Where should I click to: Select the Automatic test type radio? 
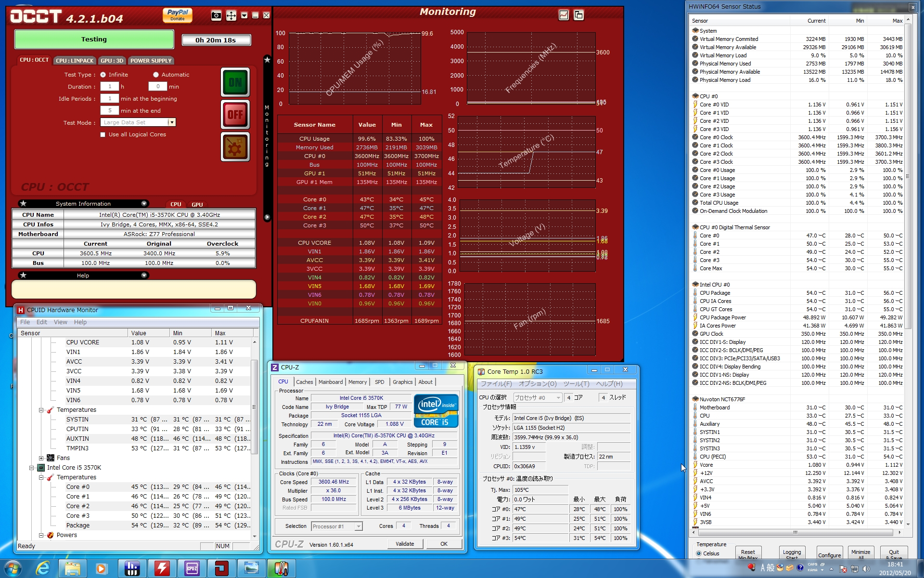156,75
